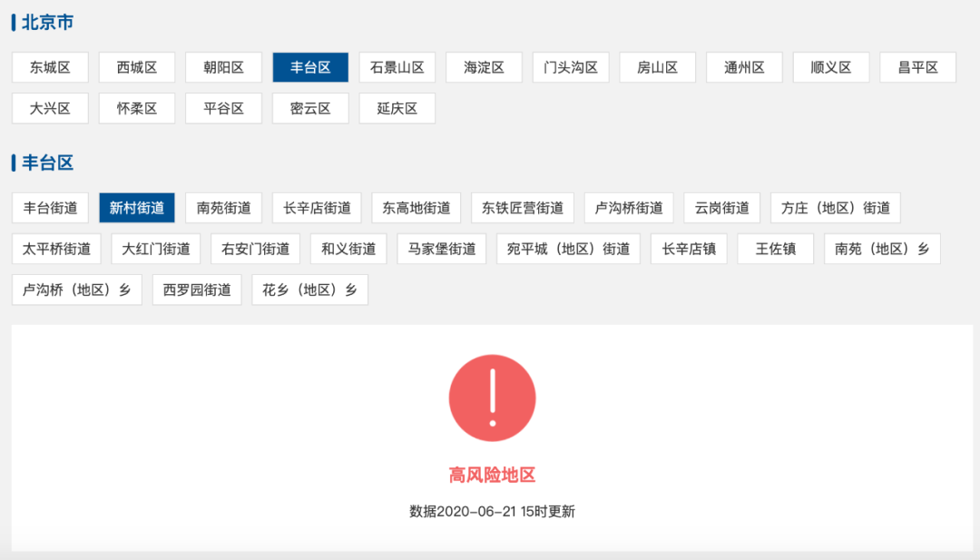Choose 西城区 district

136,67
